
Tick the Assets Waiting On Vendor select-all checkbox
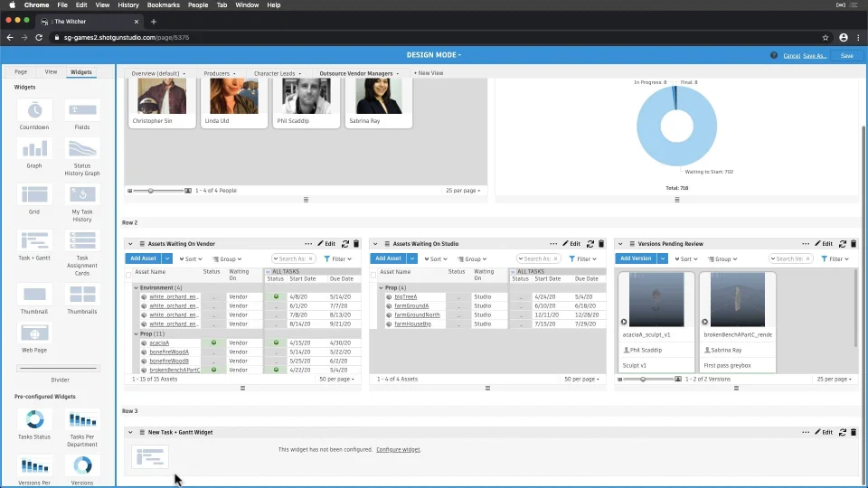pos(128,275)
